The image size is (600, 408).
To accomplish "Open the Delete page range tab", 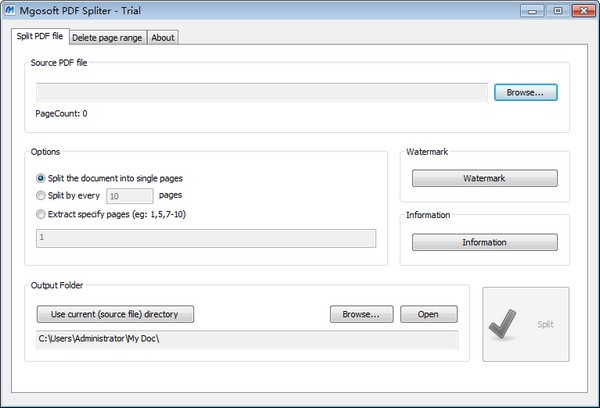I will click(x=107, y=38).
